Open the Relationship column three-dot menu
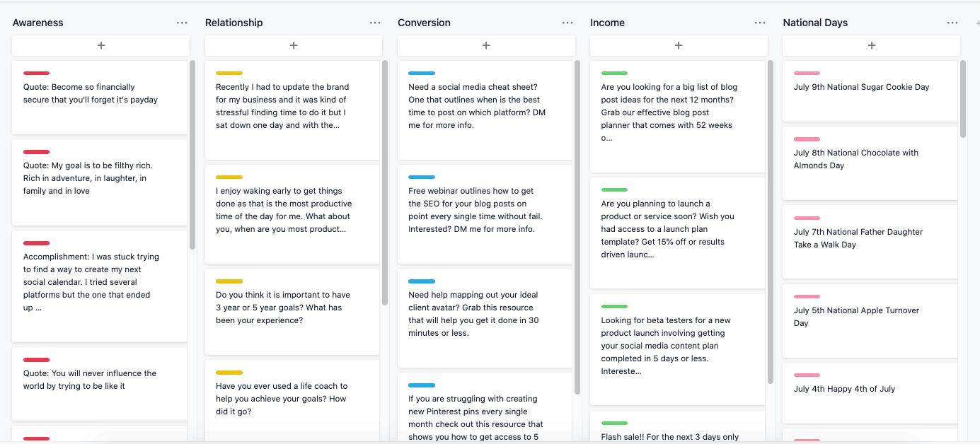 coord(375,23)
